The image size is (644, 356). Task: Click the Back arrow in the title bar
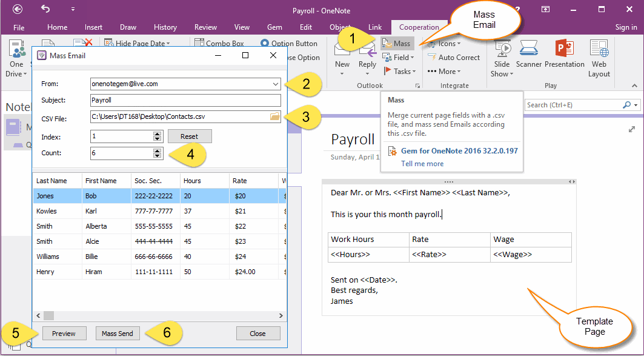18,10
